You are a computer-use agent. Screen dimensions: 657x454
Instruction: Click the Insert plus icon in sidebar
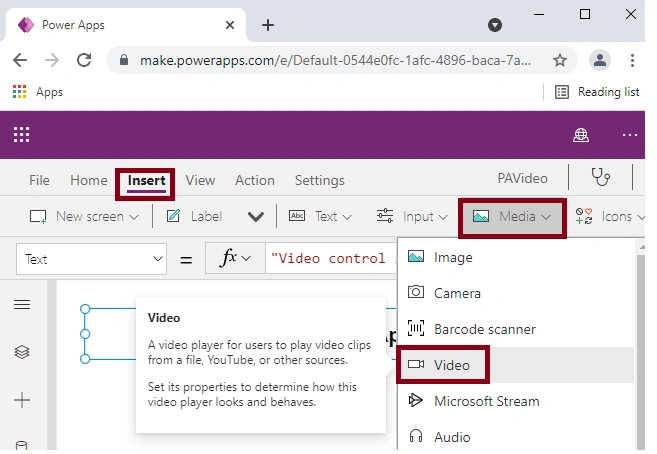tap(22, 400)
